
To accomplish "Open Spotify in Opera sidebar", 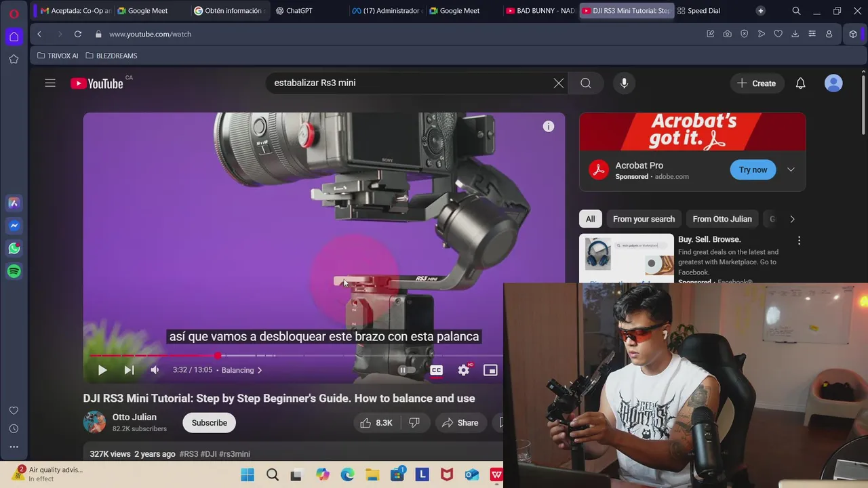I will pyautogui.click(x=14, y=271).
